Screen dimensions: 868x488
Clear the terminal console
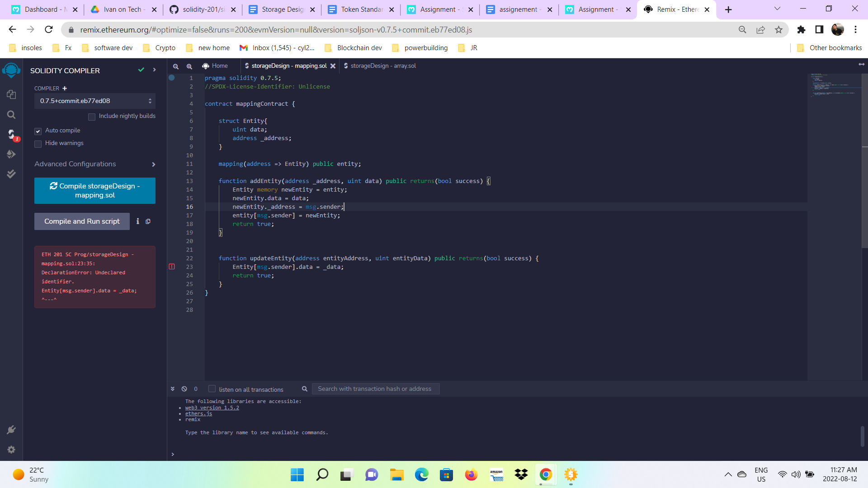[x=184, y=389]
